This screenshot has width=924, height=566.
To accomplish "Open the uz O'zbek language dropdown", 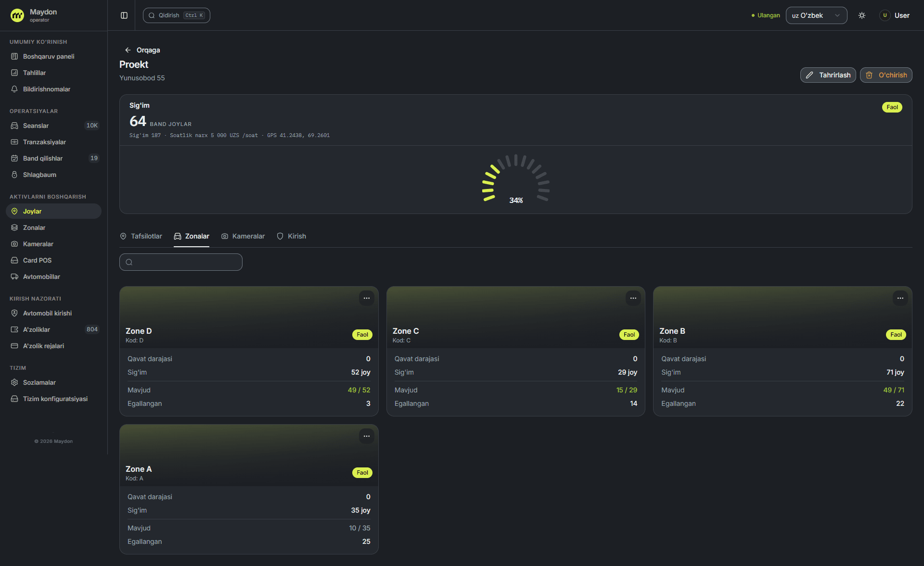I will coord(816,15).
